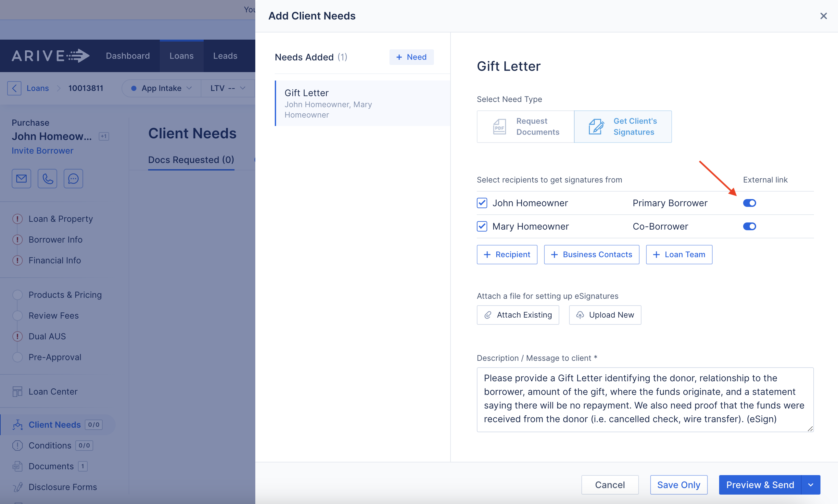This screenshot has height=504, width=838.
Task: Open the App Intake status dropdown
Action: click(x=162, y=88)
